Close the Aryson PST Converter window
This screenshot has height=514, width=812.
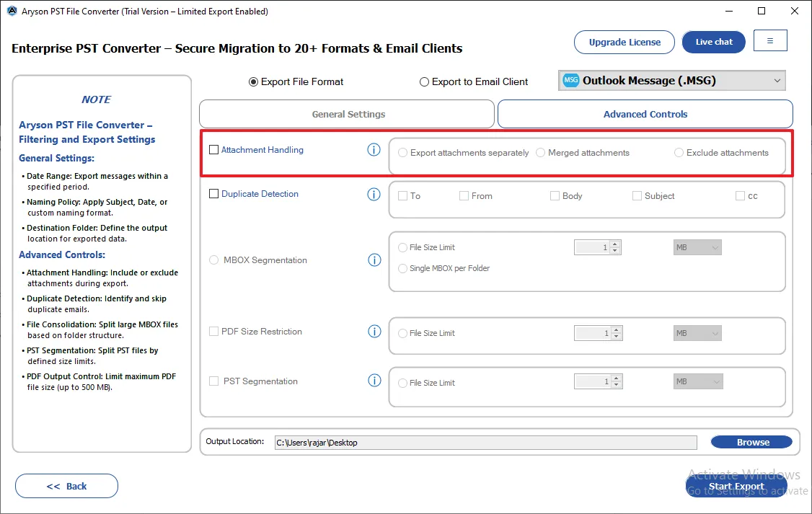tap(795, 11)
